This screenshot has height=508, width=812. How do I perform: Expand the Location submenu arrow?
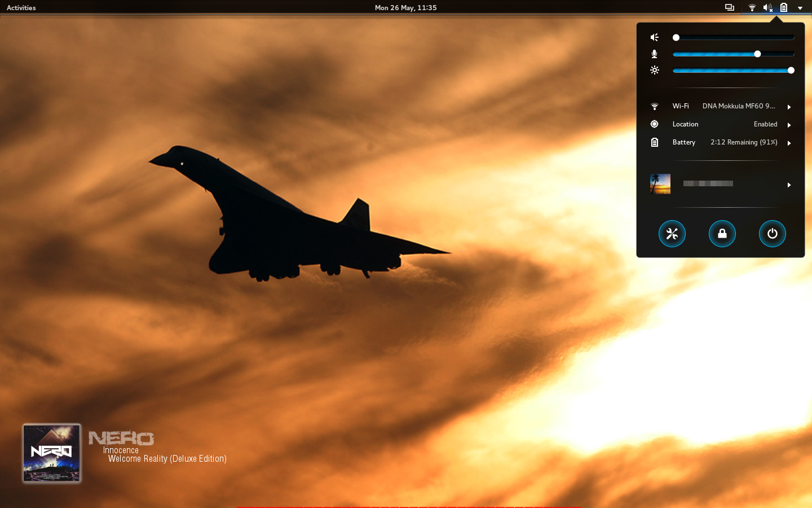[x=789, y=125]
